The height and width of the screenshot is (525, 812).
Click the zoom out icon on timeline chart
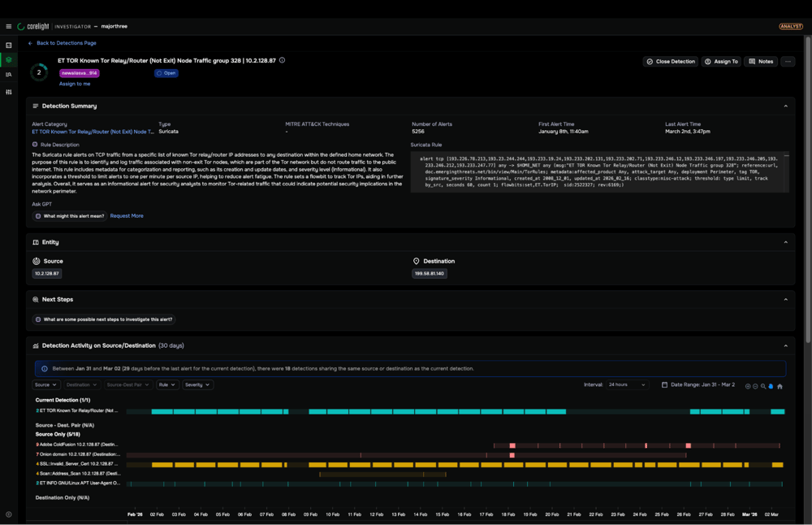pyautogui.click(x=755, y=386)
